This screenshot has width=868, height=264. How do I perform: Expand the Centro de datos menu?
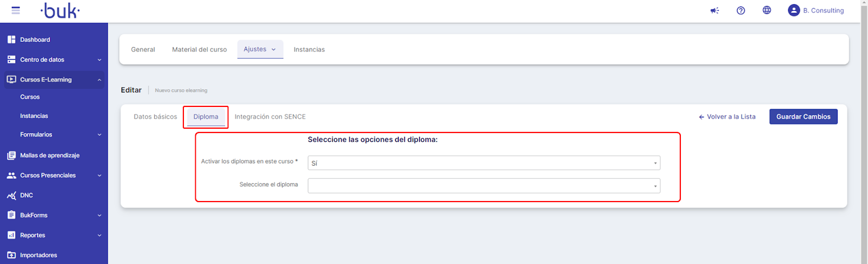pyautogui.click(x=99, y=60)
